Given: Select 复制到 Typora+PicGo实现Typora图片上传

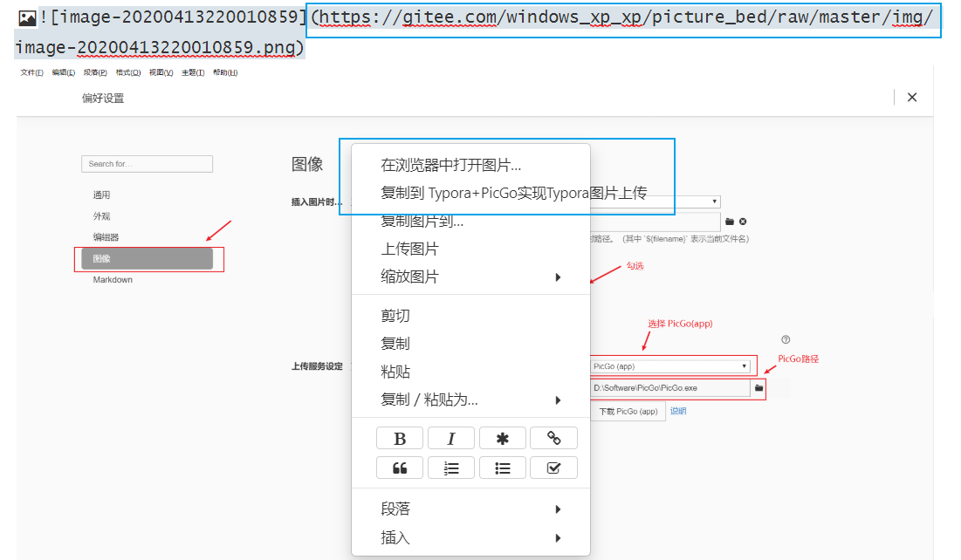Looking at the screenshot, I should click(x=513, y=193).
